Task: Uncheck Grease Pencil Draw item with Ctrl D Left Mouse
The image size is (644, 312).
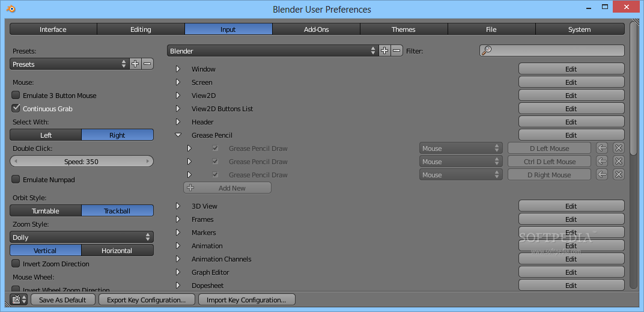Action: click(215, 162)
